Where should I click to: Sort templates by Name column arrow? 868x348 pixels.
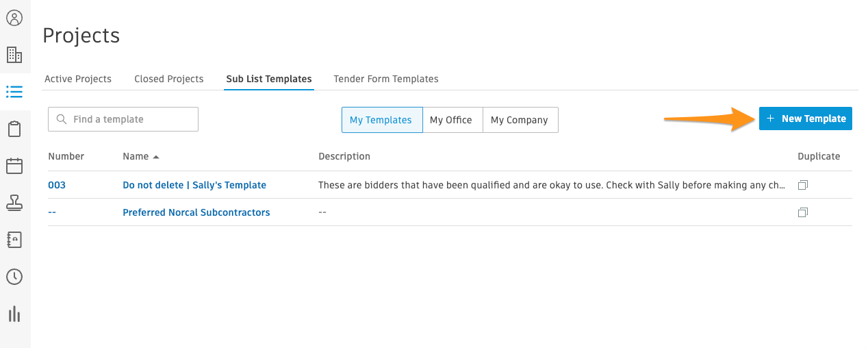156,157
